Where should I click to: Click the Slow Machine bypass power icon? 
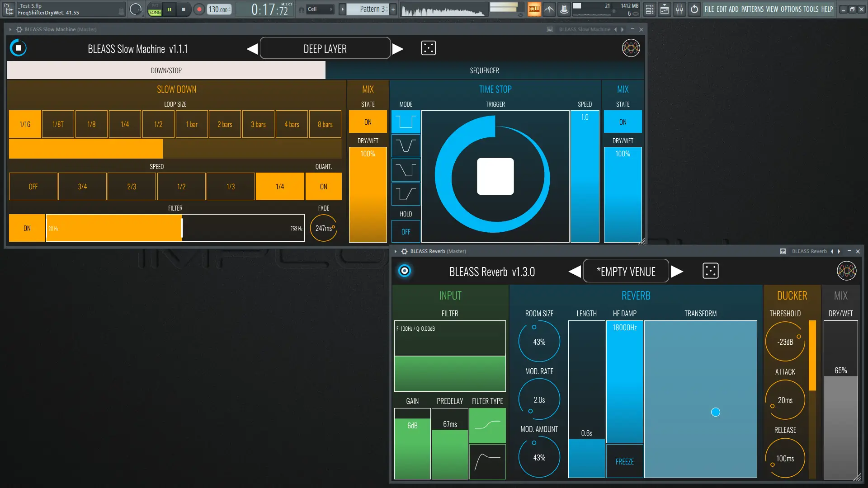coord(19,48)
